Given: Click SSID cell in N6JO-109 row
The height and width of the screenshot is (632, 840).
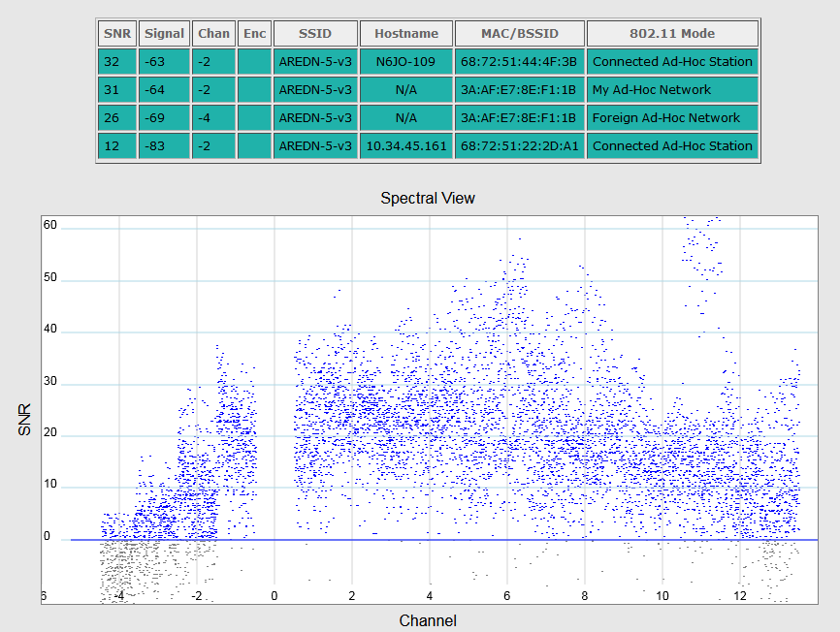Looking at the screenshot, I should click(x=315, y=61).
